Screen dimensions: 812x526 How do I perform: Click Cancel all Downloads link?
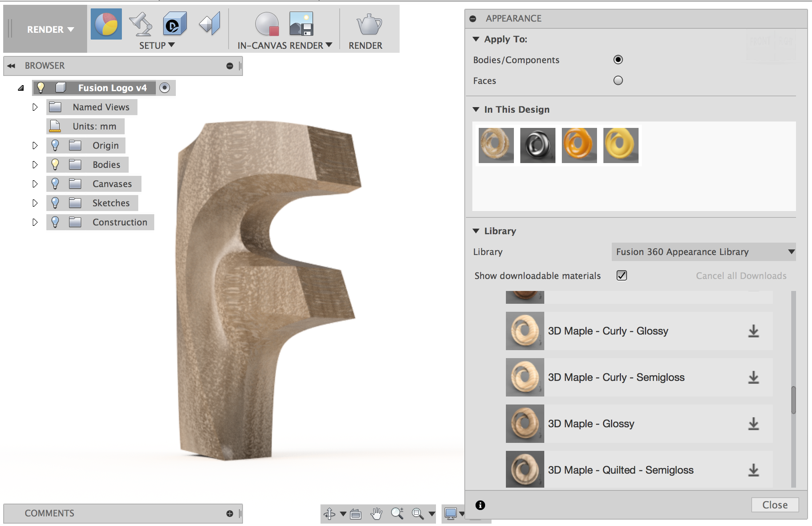click(740, 275)
